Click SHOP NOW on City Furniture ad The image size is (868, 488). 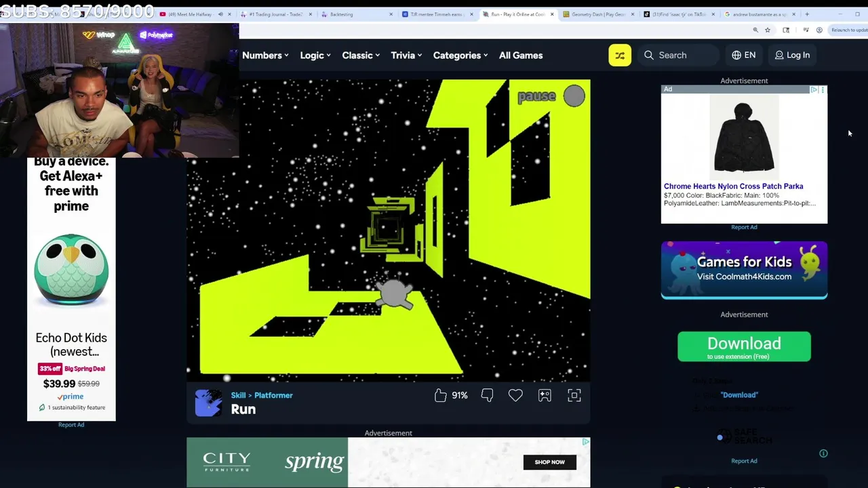tap(549, 462)
